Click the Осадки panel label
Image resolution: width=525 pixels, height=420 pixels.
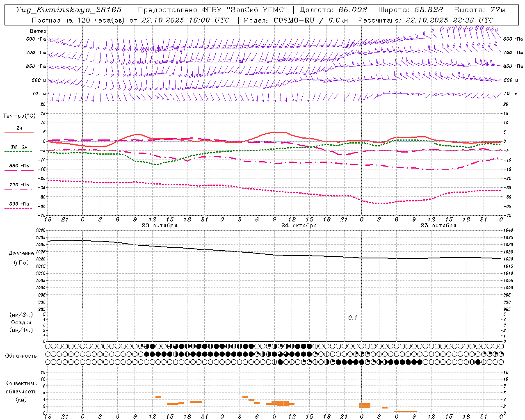tap(21, 322)
